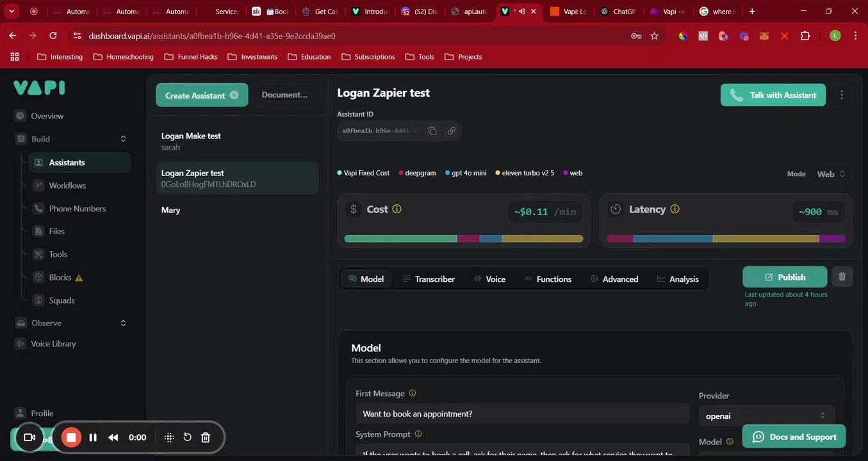The width and height of the screenshot is (868, 461).
Task: Open the Provider openai dropdown
Action: pos(766,416)
